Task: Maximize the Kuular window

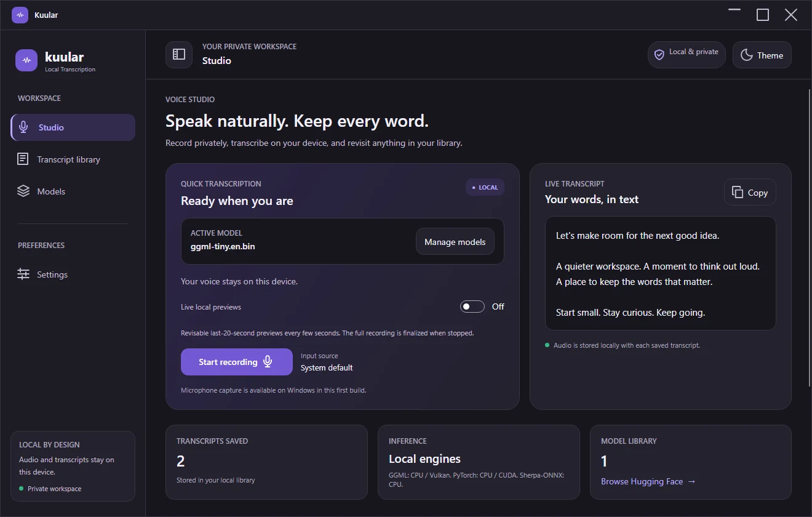Action: coord(763,15)
